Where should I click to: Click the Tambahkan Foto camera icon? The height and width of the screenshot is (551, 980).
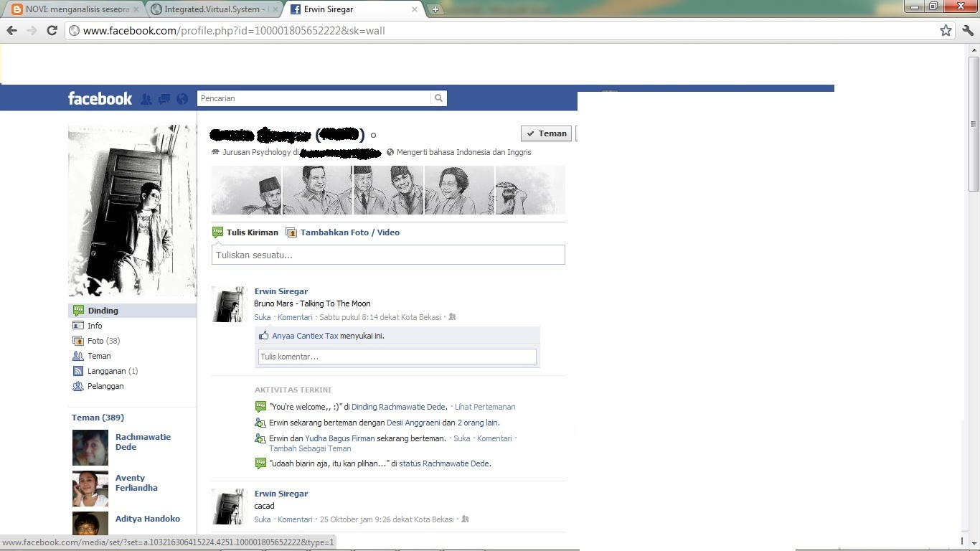click(291, 232)
